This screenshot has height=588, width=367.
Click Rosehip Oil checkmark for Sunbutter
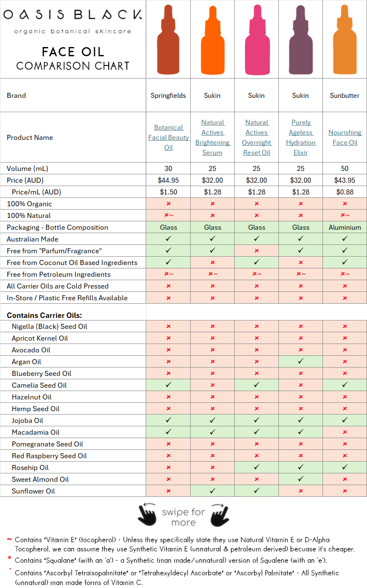coord(345,467)
